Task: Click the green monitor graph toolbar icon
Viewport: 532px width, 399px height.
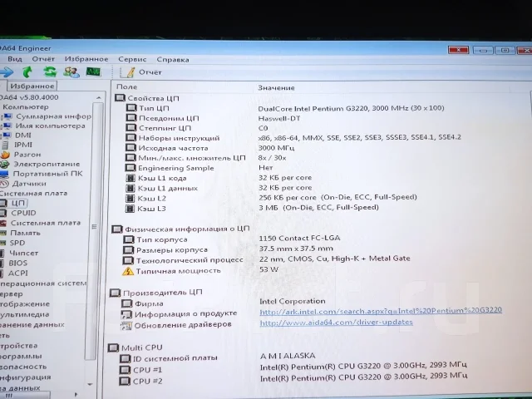Action: pyautogui.click(x=93, y=72)
